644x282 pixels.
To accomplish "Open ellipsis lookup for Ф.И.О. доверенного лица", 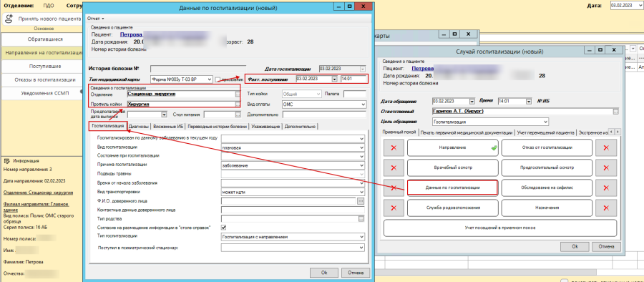I will [361, 201].
